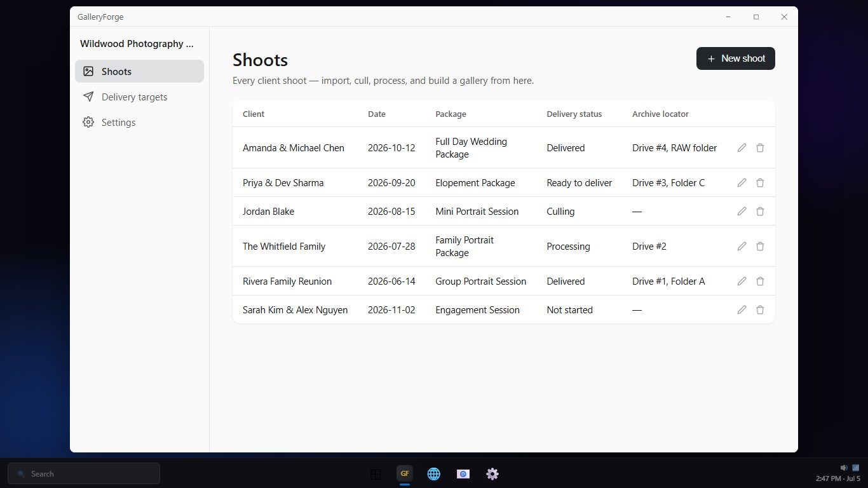Edit the Priya & Dev Sharma shoot

742,182
